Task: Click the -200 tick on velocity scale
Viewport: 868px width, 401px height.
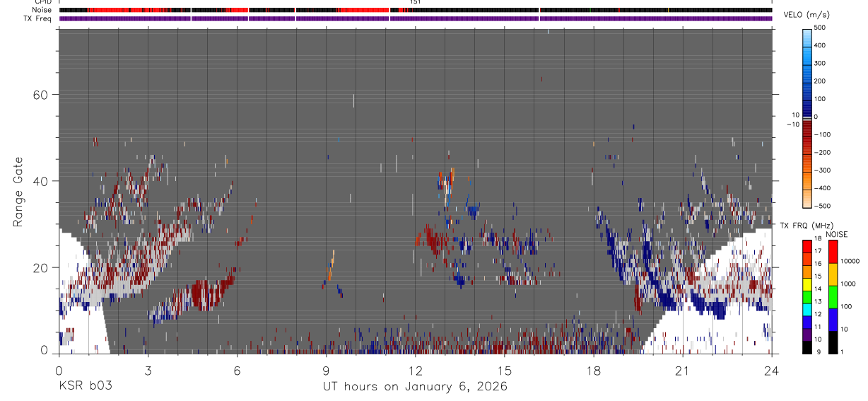Action: tap(821, 152)
